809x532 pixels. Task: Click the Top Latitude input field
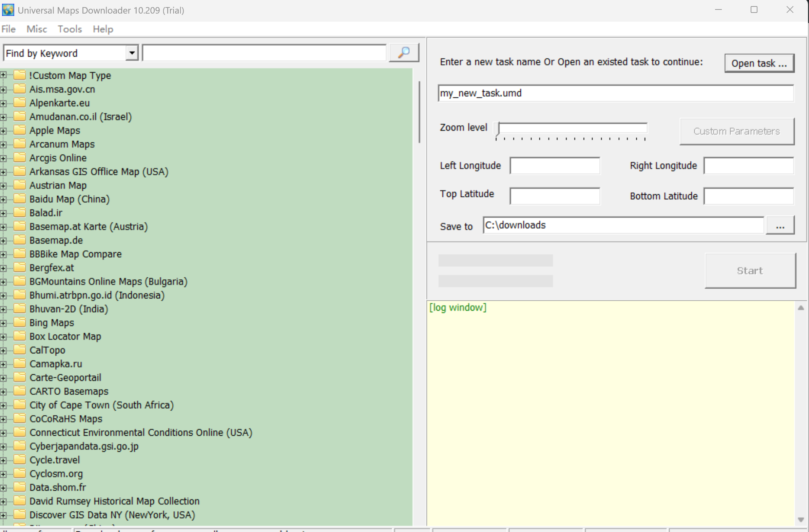pos(555,196)
